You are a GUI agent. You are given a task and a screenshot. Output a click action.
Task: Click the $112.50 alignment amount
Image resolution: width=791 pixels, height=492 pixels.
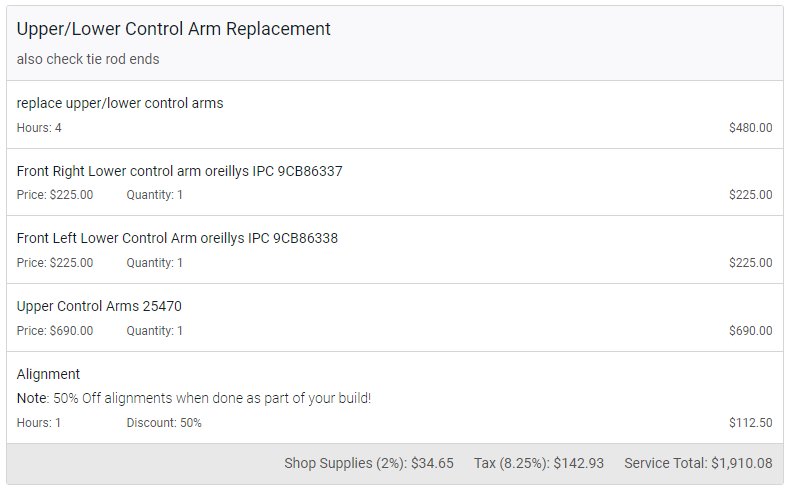click(x=751, y=422)
